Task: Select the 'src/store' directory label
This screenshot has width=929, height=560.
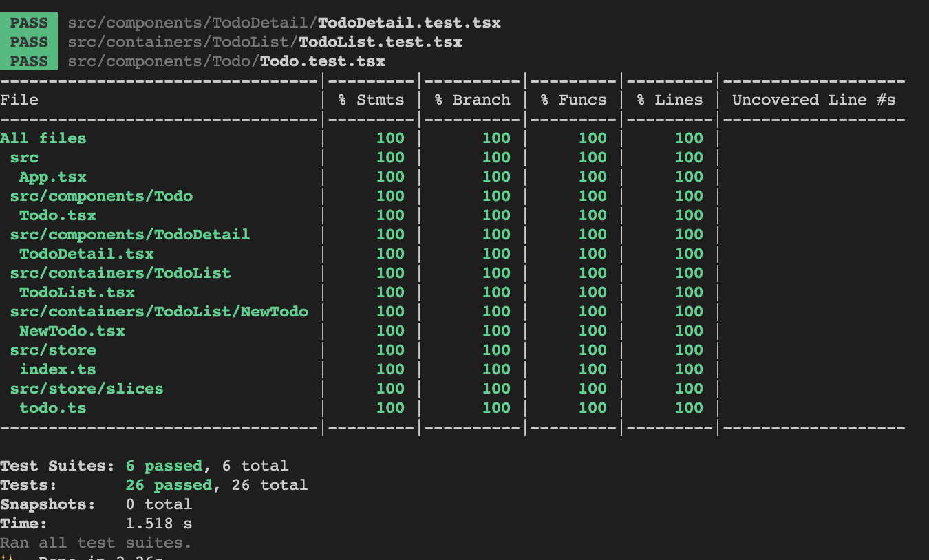Action: click(x=53, y=350)
